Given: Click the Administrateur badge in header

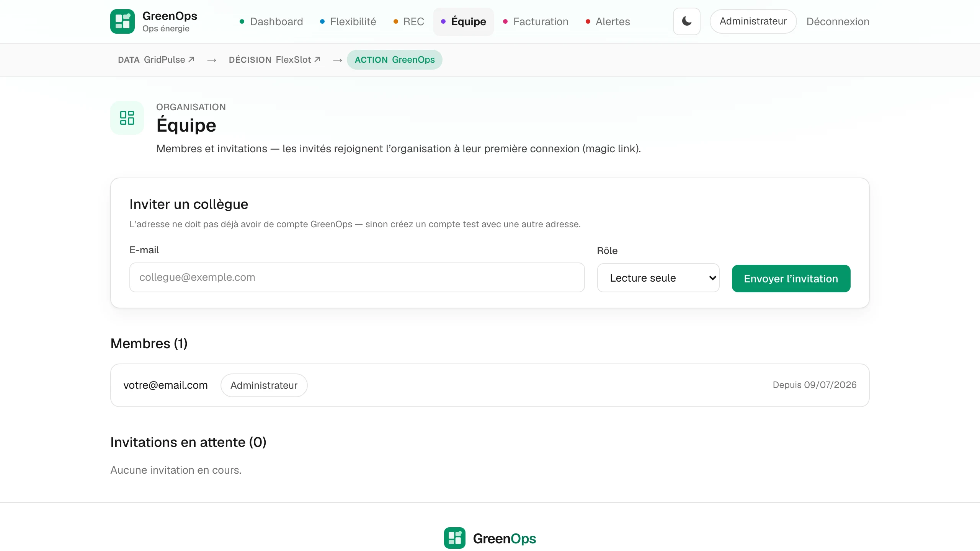Looking at the screenshot, I should tap(753, 21).
